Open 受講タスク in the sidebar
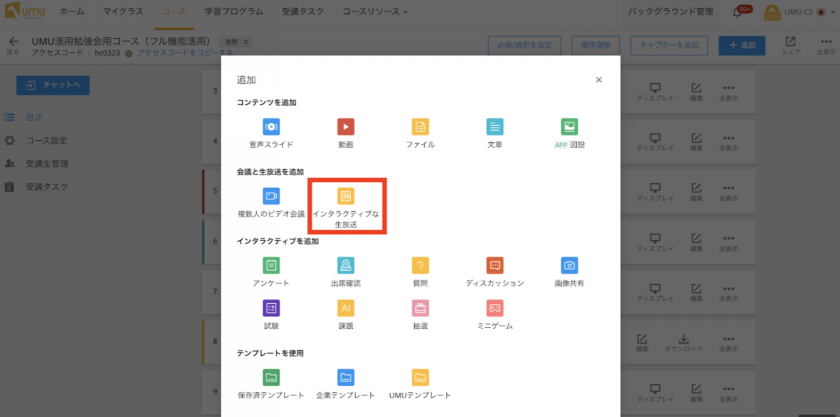Image resolution: width=840 pixels, height=417 pixels. [47, 187]
